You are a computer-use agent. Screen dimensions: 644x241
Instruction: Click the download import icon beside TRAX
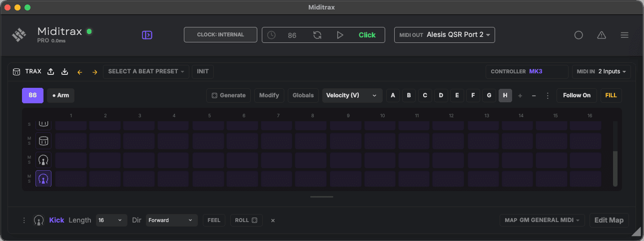(x=64, y=71)
